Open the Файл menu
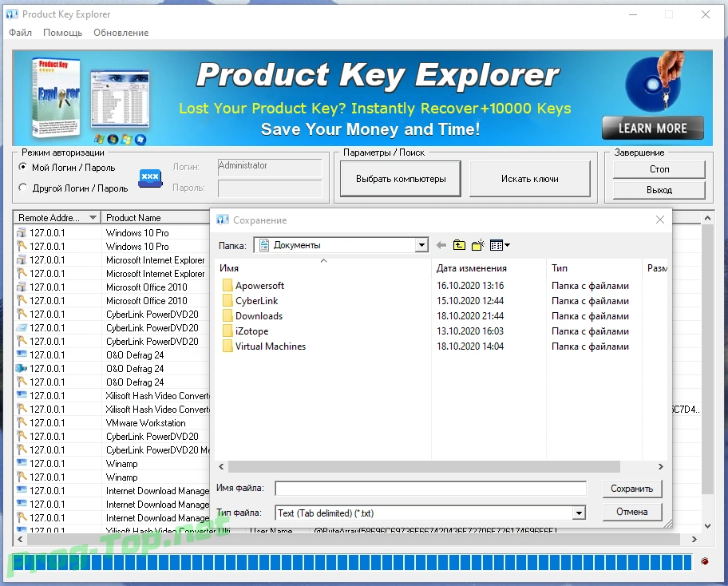 (21, 33)
